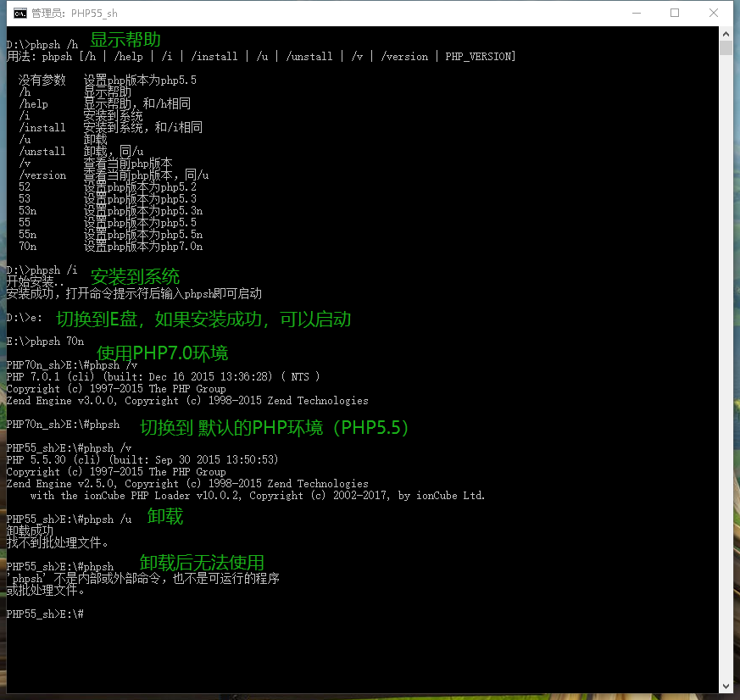Click the PHP 5.5.30 (cli) version line

click(142, 459)
